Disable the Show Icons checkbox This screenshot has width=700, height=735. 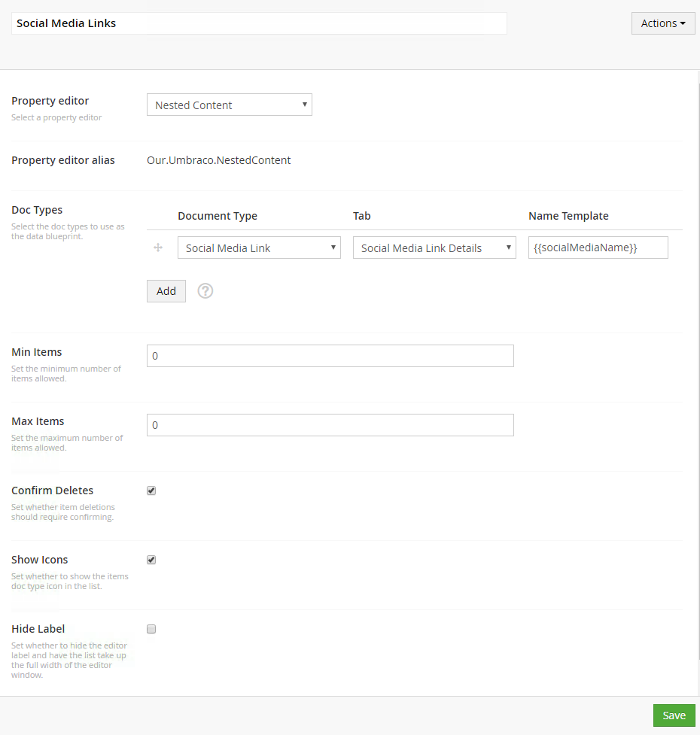coord(151,560)
